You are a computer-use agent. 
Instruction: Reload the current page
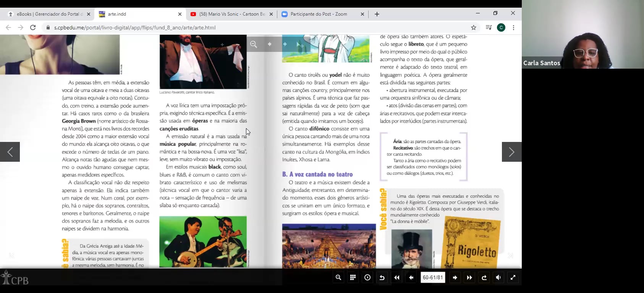(33, 27)
